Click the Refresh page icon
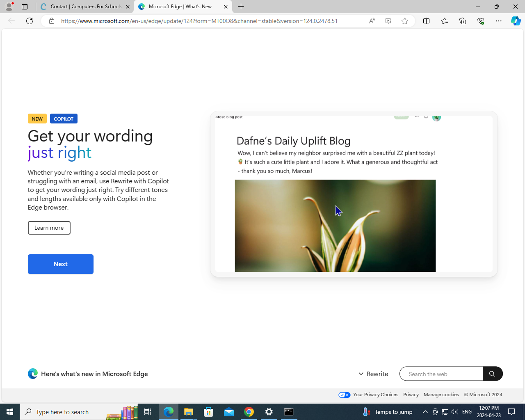The height and width of the screenshot is (420, 525). [x=30, y=21]
